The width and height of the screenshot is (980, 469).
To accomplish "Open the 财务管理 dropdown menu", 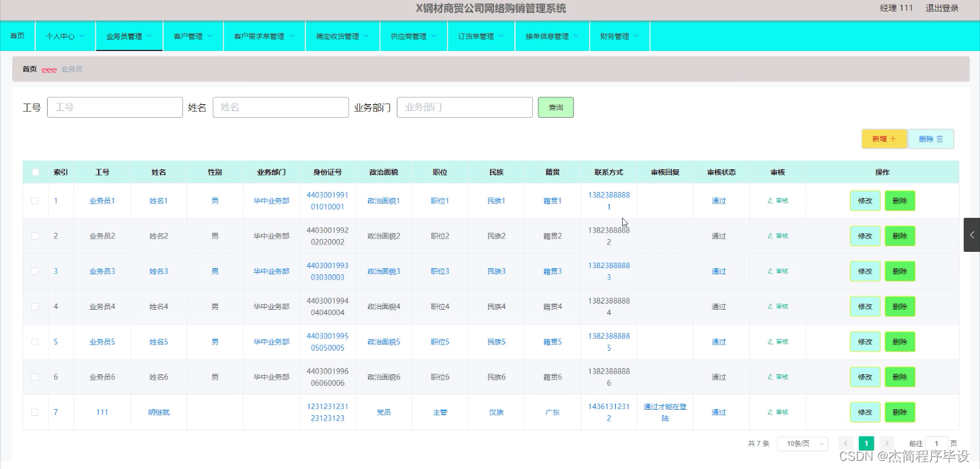I will [x=620, y=36].
